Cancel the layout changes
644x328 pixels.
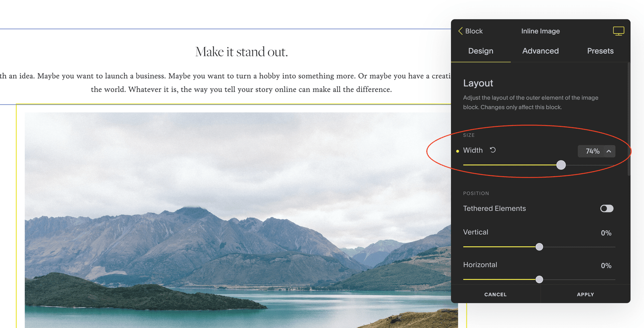(495, 294)
